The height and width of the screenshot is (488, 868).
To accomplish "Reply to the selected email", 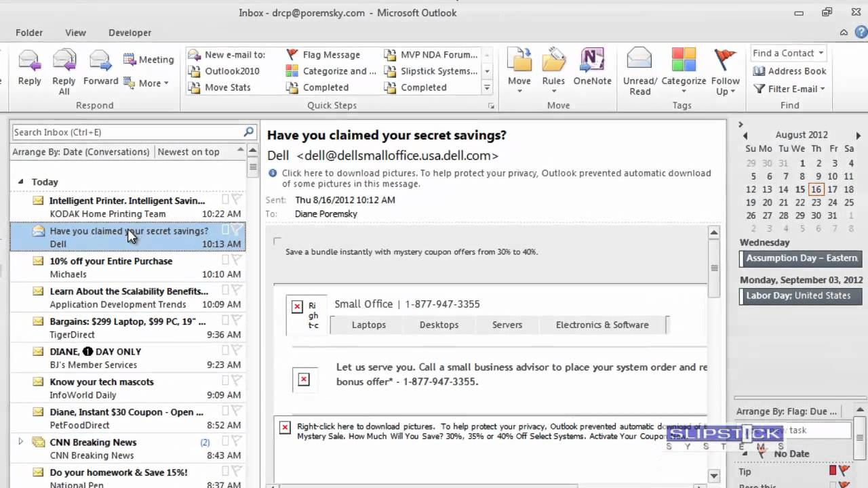I will pyautogui.click(x=29, y=68).
